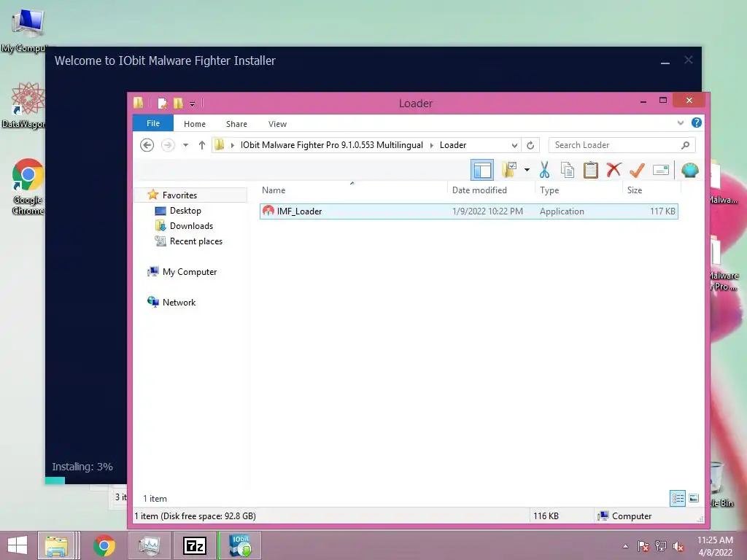Expand the ribbon with the chevron
This screenshot has width=747, height=560.
[x=681, y=122]
